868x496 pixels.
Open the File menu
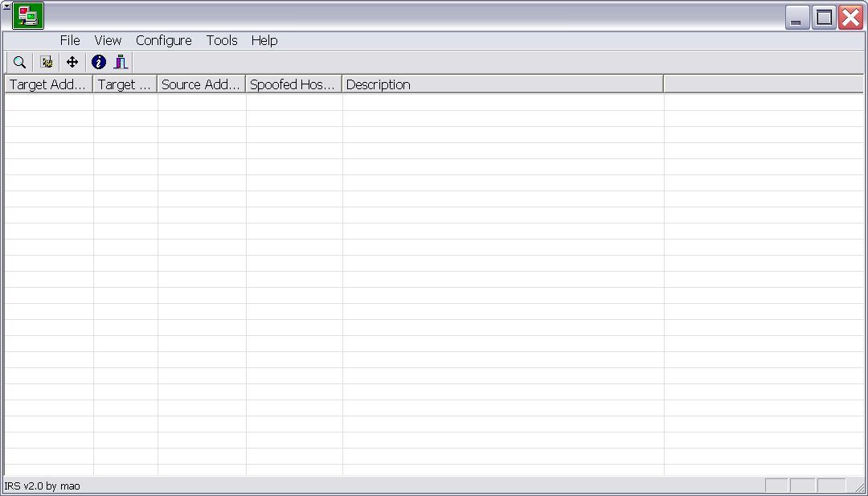pos(70,40)
